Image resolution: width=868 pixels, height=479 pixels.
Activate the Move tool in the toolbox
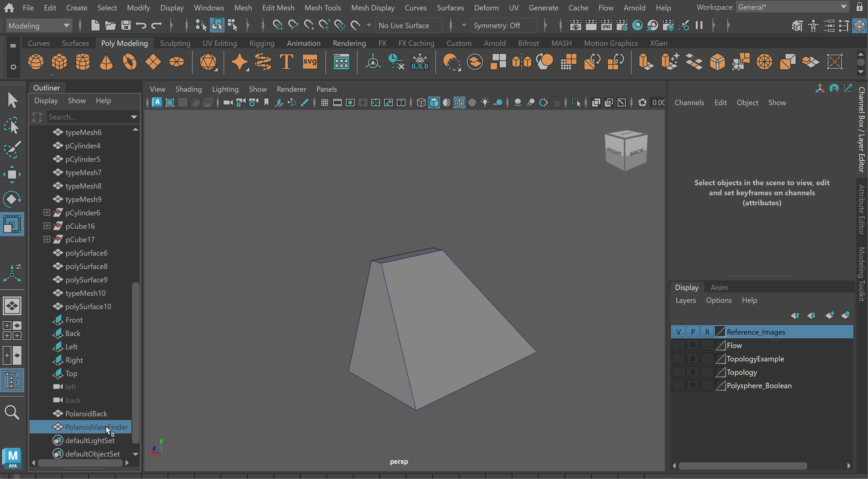pos(12,175)
